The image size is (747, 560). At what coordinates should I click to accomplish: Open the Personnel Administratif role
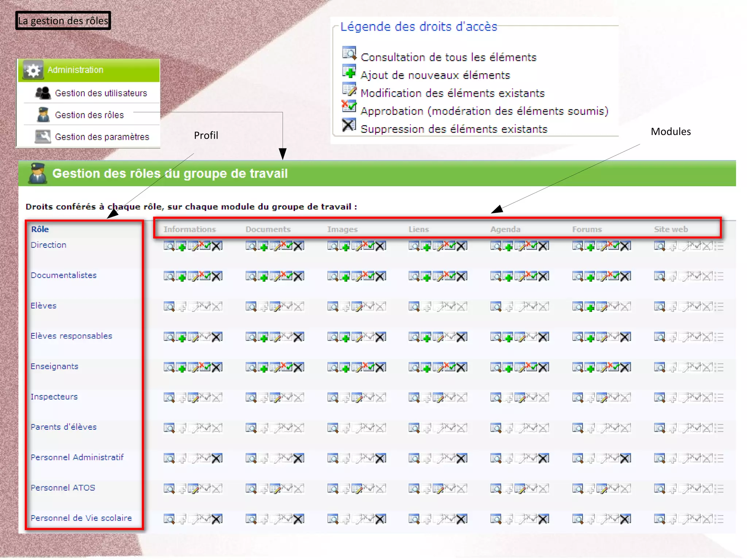tap(77, 457)
